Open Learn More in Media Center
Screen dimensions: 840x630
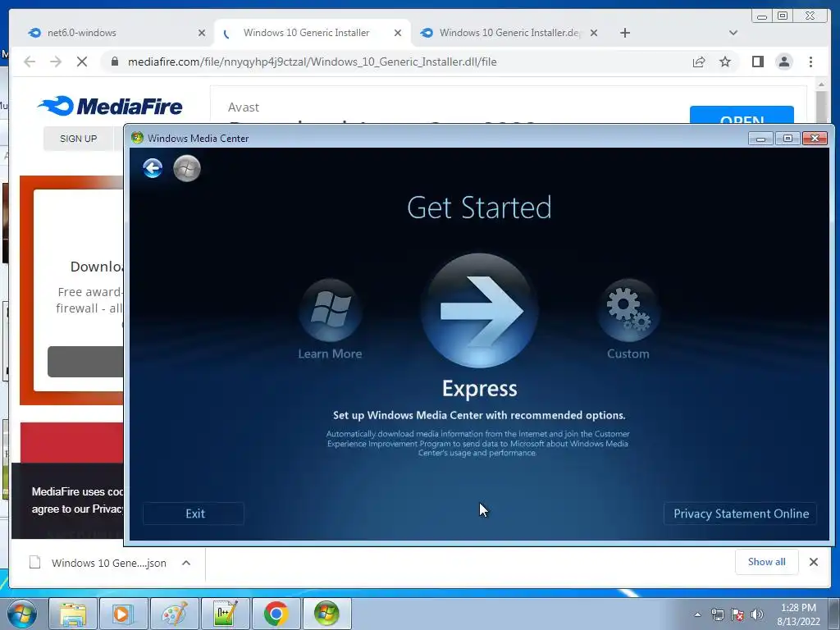tap(331, 310)
